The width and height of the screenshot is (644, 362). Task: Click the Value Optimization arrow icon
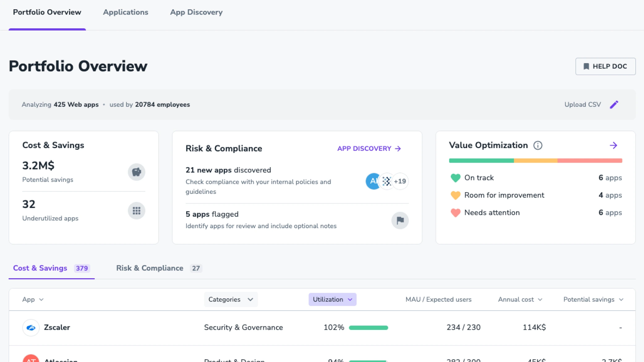pos(613,145)
